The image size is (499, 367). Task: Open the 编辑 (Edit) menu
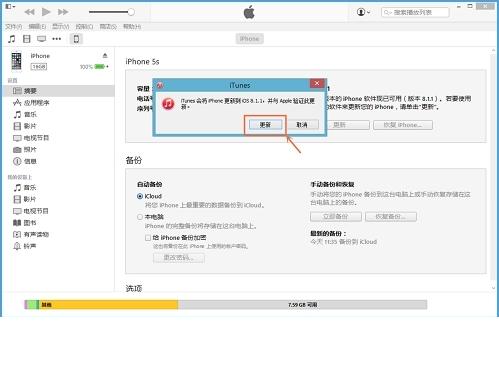(37, 26)
